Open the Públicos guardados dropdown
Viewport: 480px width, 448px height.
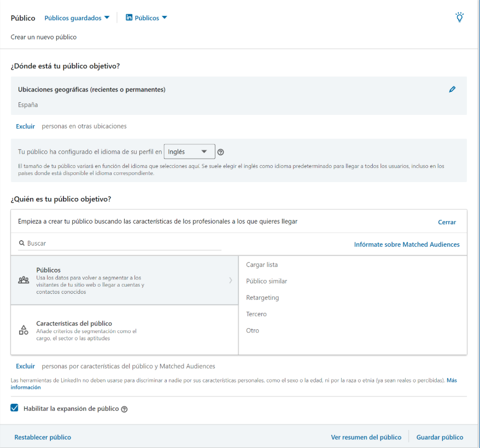77,18
